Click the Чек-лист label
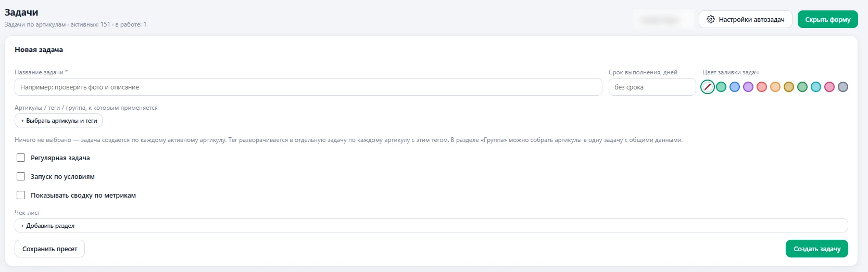 28,213
